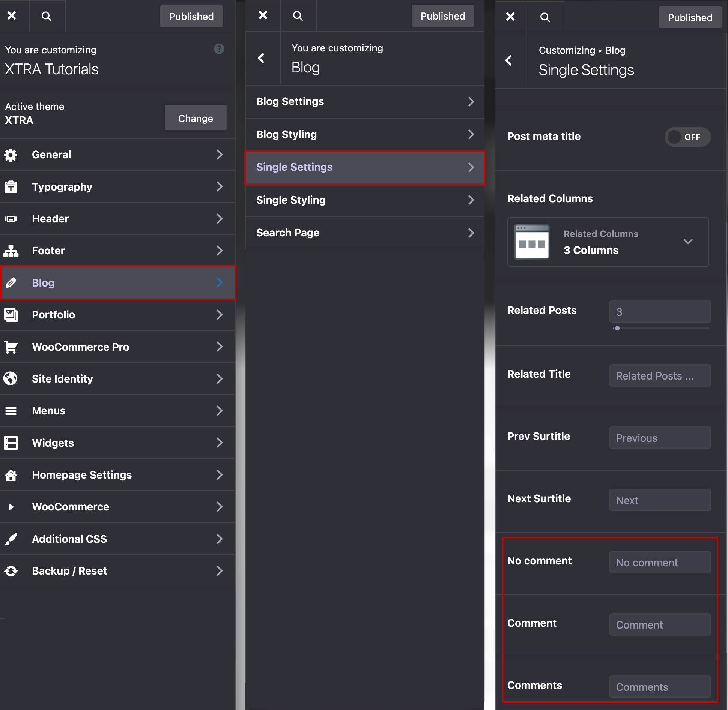Open the Single Styling menu item

(x=365, y=200)
